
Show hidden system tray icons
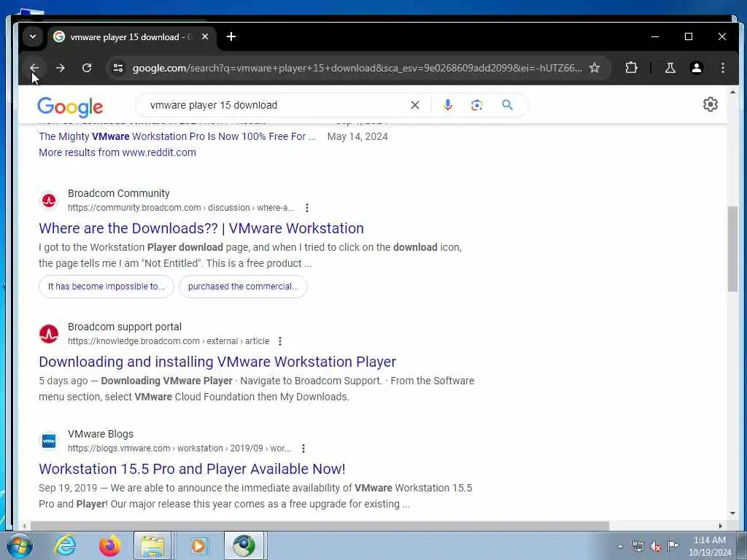(x=620, y=547)
